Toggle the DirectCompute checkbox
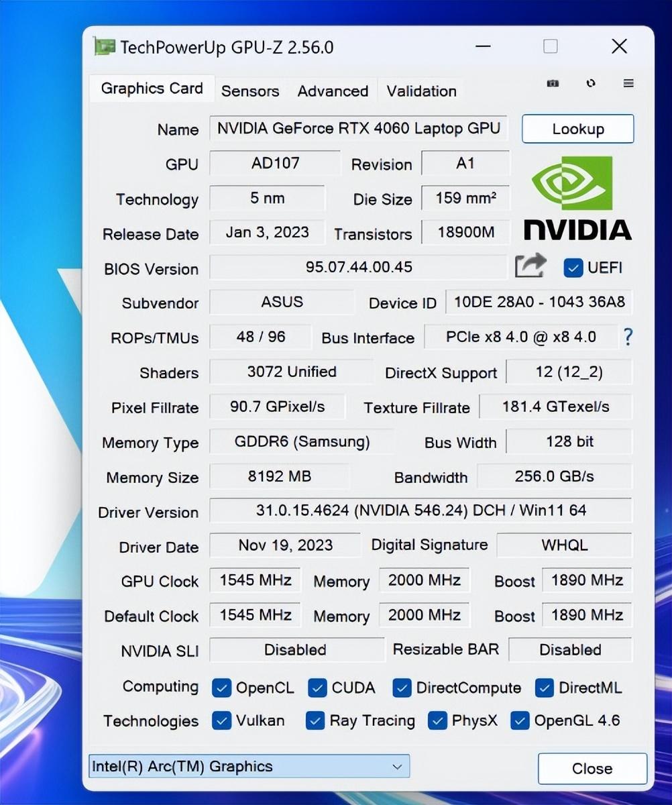The width and height of the screenshot is (672, 805). (x=402, y=688)
